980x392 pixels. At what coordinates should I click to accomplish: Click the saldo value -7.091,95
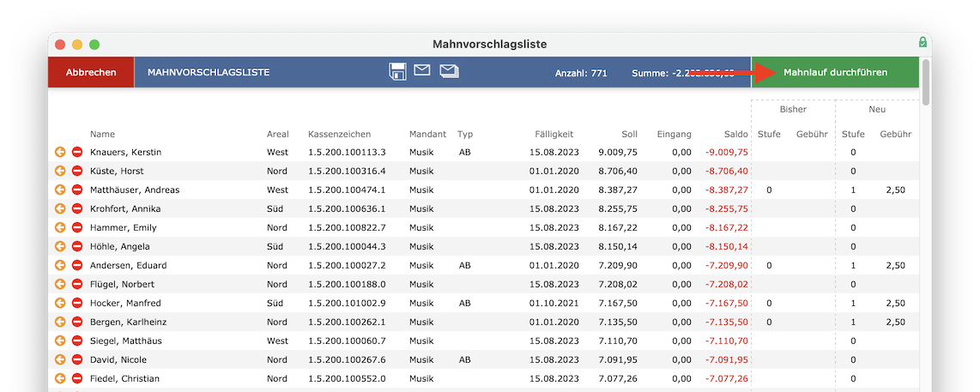click(727, 359)
